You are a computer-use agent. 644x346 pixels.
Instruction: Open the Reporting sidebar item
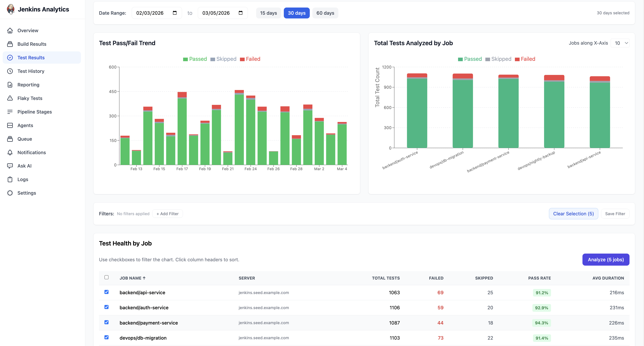click(x=28, y=85)
